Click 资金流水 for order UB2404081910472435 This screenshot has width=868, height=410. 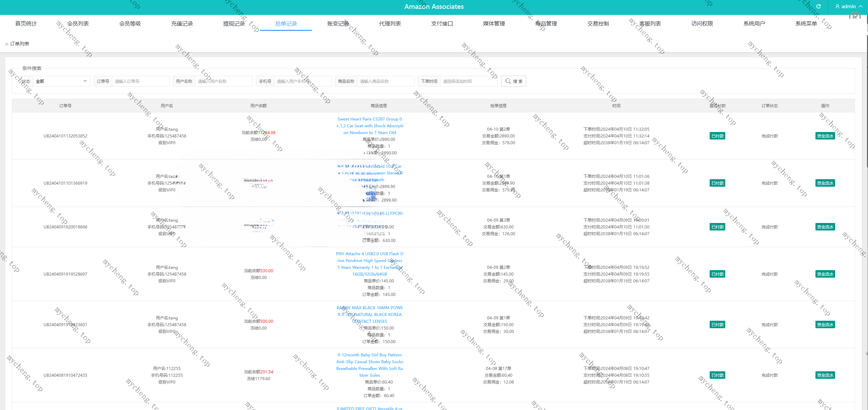point(825,375)
